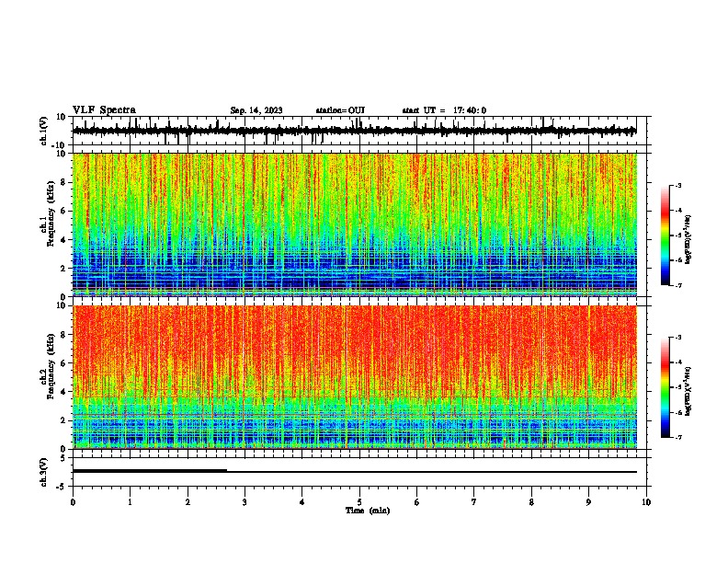Click the time axis tick label '3'

(245, 502)
